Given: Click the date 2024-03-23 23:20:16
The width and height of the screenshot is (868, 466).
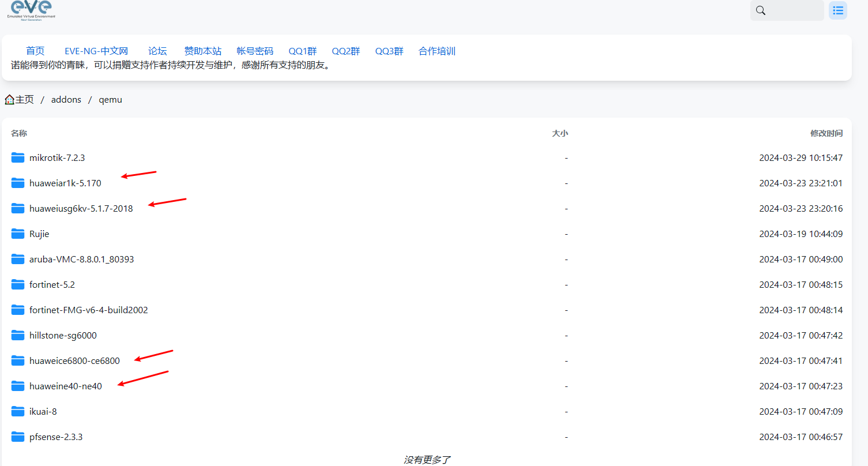Looking at the screenshot, I should (x=801, y=208).
